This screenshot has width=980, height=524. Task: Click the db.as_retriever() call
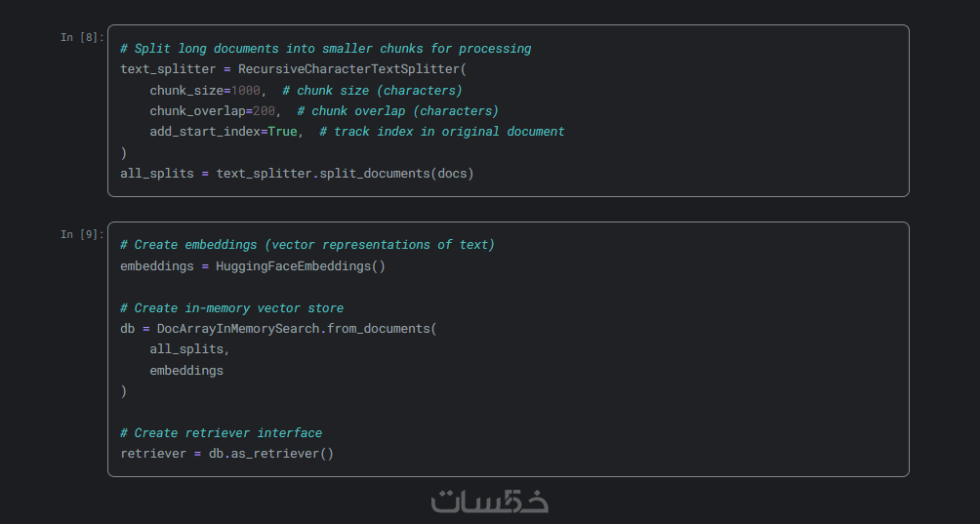[270, 454]
